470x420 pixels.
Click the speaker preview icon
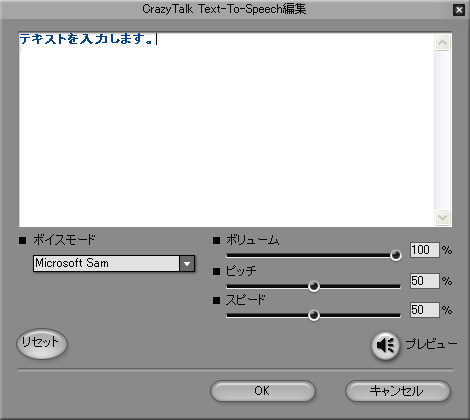385,346
